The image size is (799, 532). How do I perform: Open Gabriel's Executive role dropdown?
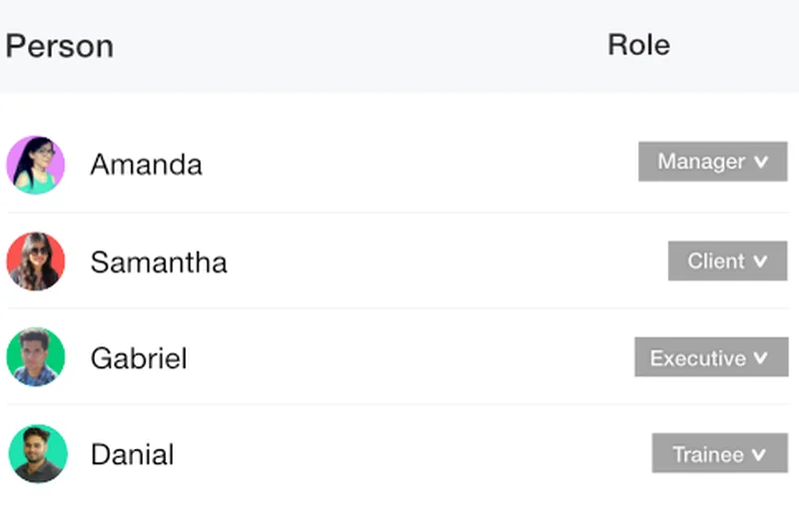pos(710,357)
